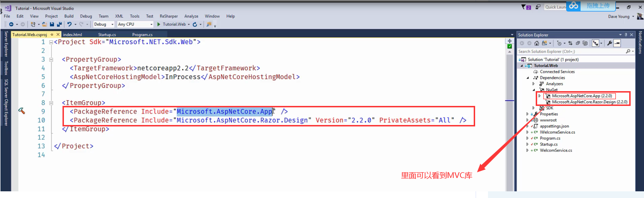The image size is (644, 198).
Task: Click the Find in Files toolbar icon
Action: 209,24
